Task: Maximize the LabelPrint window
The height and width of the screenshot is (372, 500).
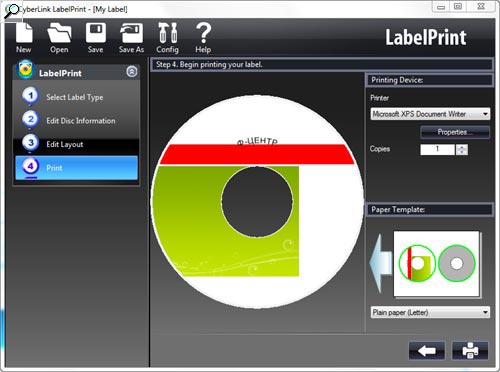Action: click(458, 7)
